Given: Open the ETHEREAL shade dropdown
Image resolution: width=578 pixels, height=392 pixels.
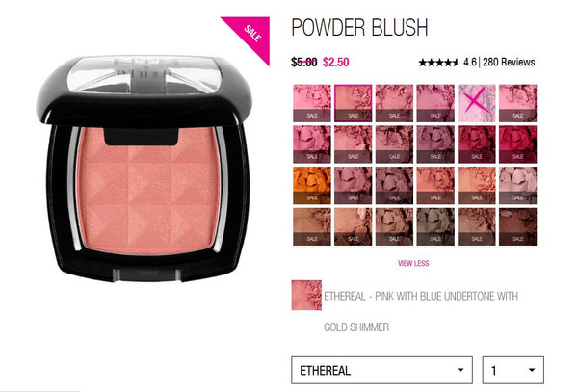Looking at the screenshot, I should tap(381, 370).
